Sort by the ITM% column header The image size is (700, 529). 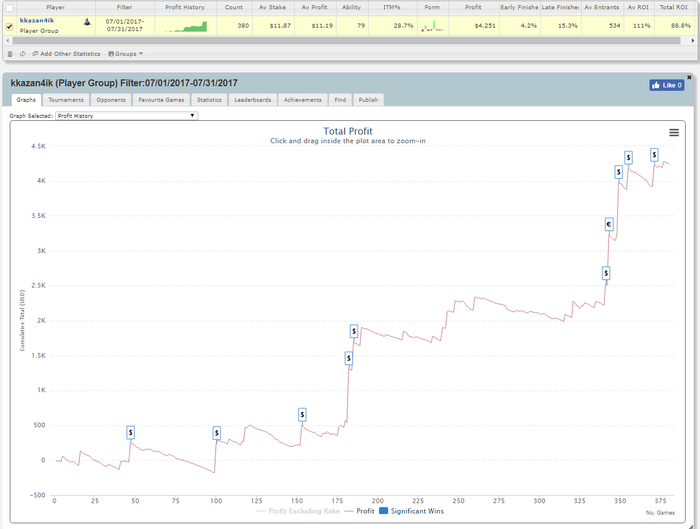tap(392, 8)
